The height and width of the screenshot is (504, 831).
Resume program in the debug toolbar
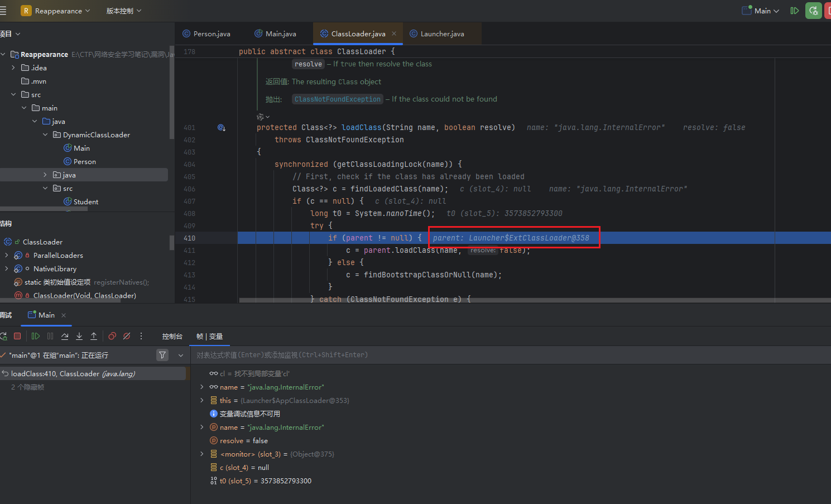point(36,336)
